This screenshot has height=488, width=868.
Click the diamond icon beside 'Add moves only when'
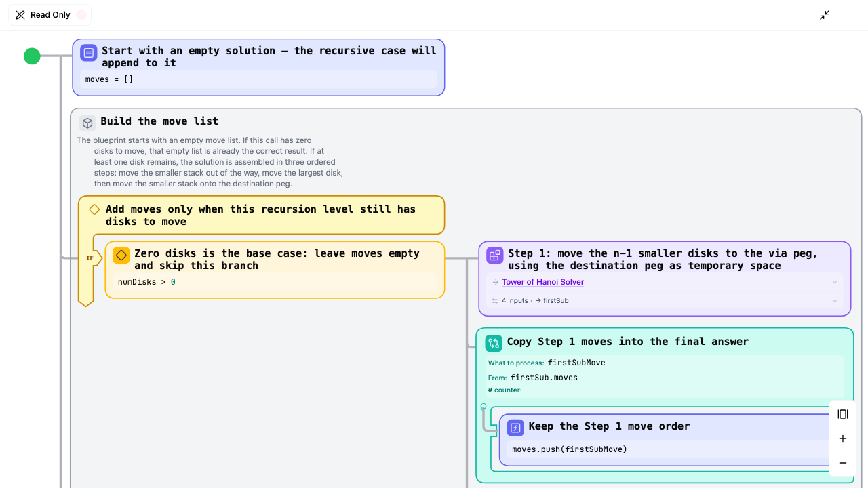(x=94, y=209)
